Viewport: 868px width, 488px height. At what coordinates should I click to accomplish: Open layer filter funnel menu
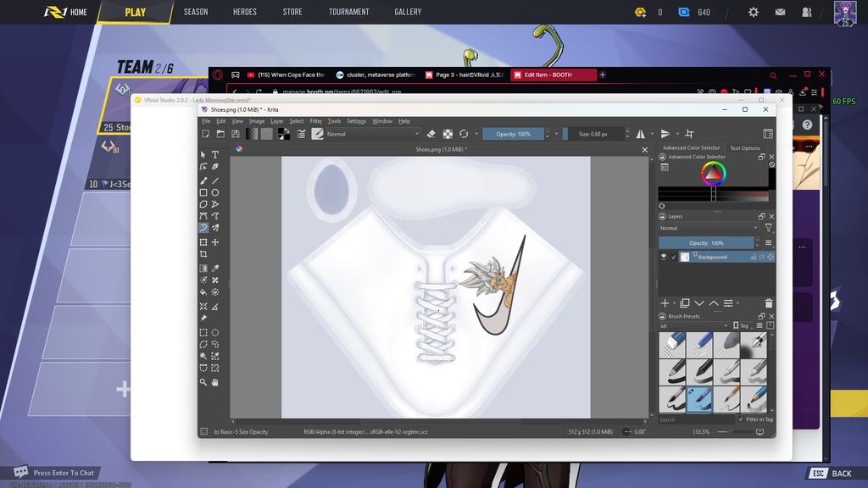[x=768, y=228]
